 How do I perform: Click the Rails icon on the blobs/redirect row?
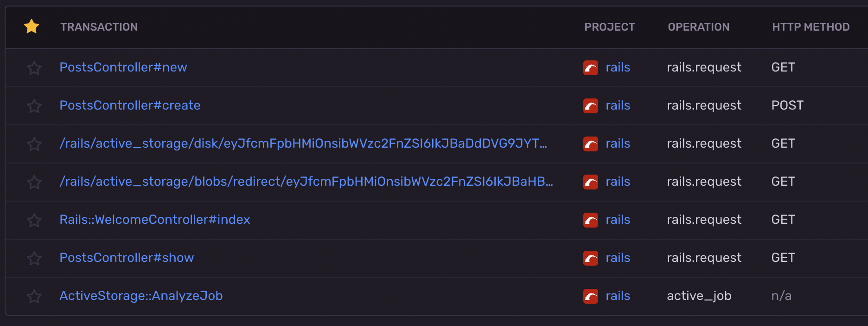590,182
